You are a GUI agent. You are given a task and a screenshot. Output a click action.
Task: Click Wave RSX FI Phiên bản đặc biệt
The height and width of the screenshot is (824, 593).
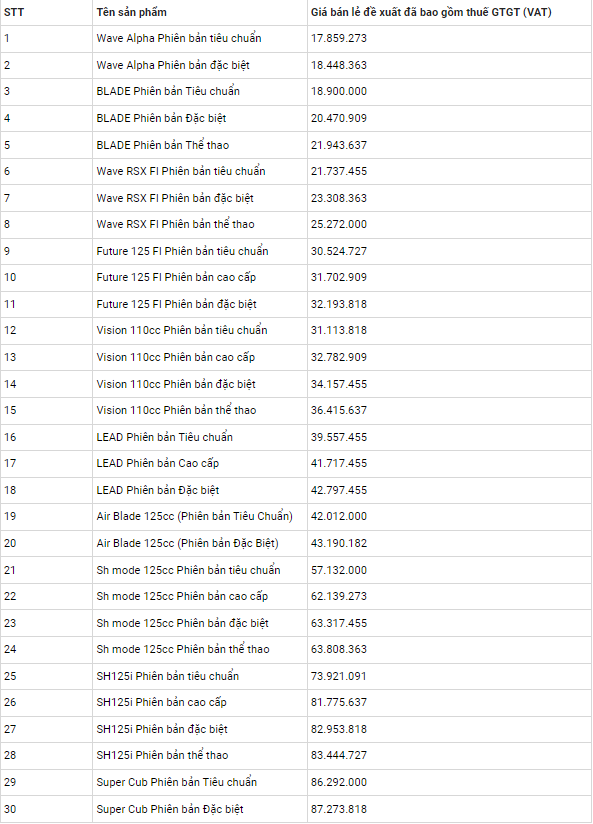pyautogui.click(x=175, y=198)
